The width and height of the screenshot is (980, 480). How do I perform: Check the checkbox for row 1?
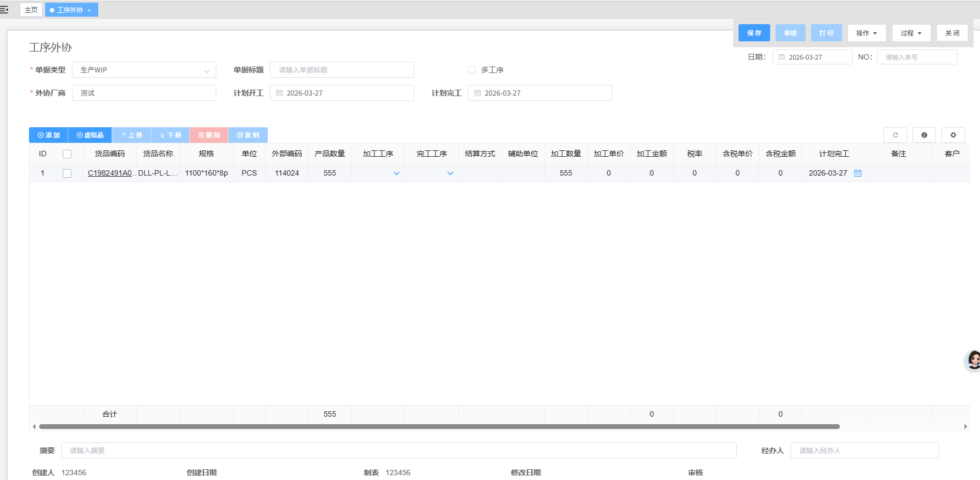click(67, 173)
